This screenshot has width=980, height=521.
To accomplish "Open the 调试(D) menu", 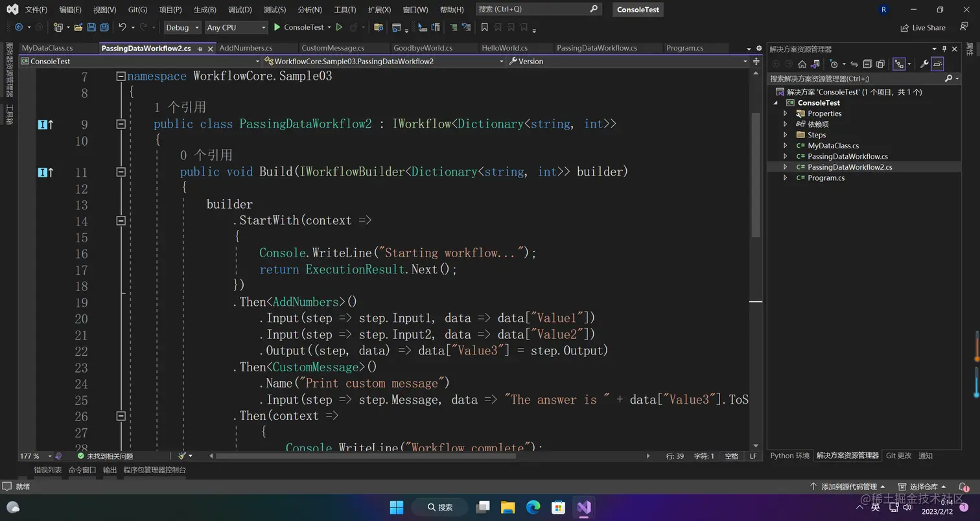I will pos(240,10).
